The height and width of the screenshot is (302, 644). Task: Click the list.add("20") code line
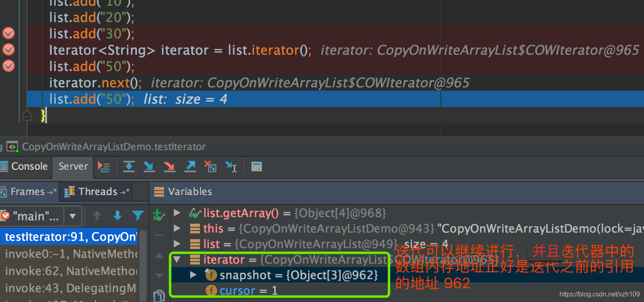pyautogui.click(x=91, y=17)
